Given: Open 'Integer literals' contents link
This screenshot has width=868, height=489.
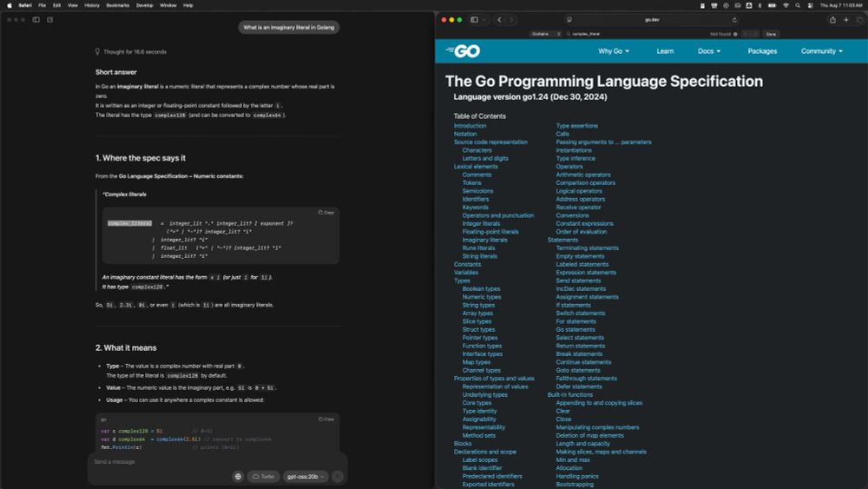Looking at the screenshot, I should (x=481, y=224).
